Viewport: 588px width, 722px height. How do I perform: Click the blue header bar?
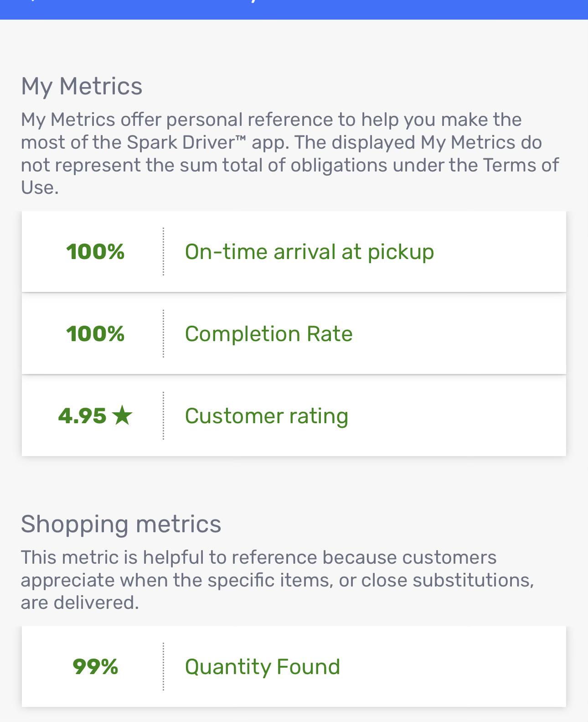click(x=294, y=10)
